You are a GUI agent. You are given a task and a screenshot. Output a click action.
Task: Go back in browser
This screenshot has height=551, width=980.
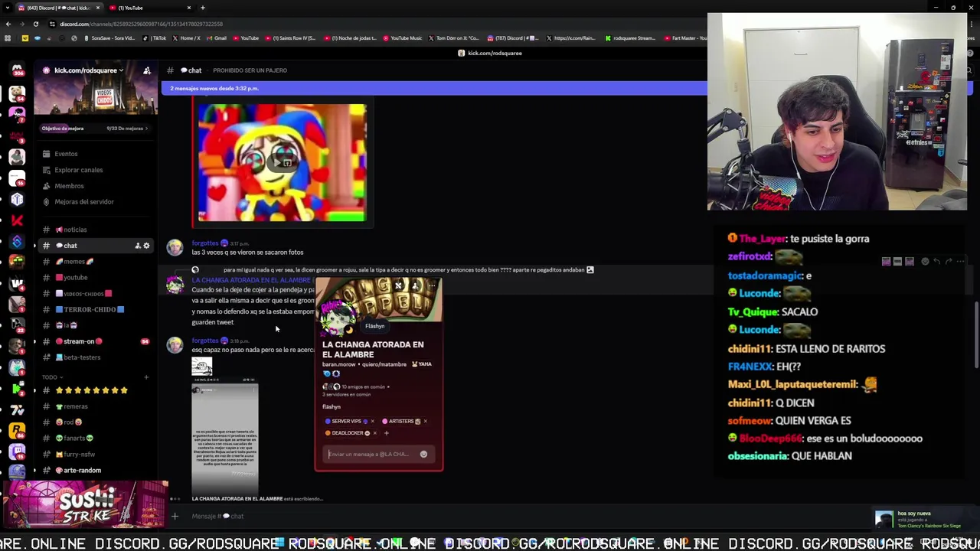[8, 24]
